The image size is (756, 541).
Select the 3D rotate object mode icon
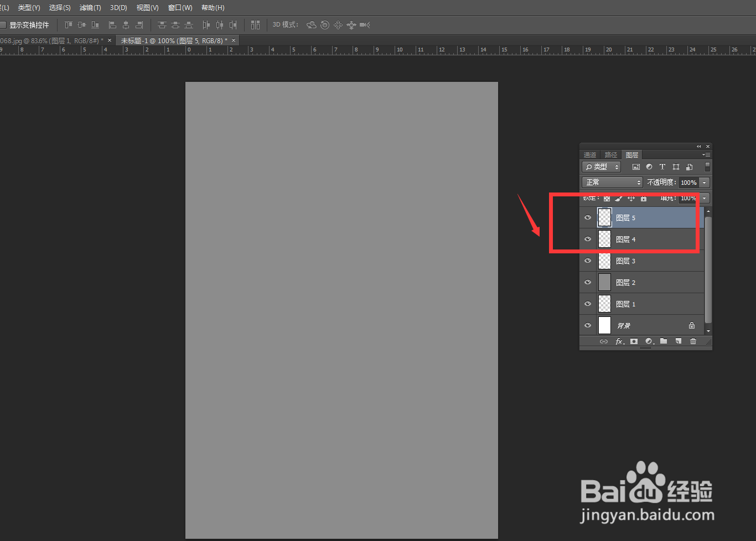pos(312,25)
